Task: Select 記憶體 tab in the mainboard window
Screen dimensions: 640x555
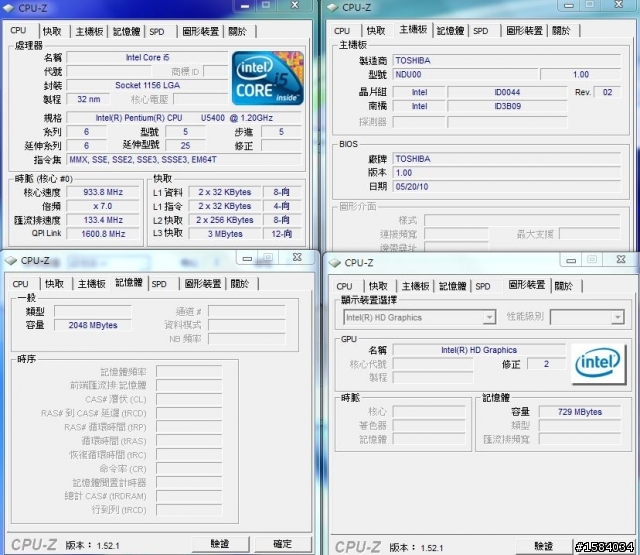Action: 451,31
